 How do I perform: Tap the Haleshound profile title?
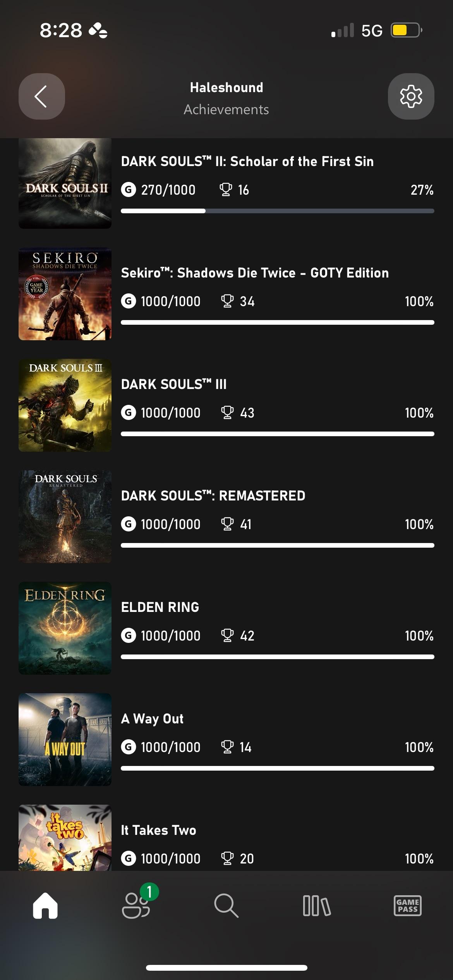click(x=226, y=87)
